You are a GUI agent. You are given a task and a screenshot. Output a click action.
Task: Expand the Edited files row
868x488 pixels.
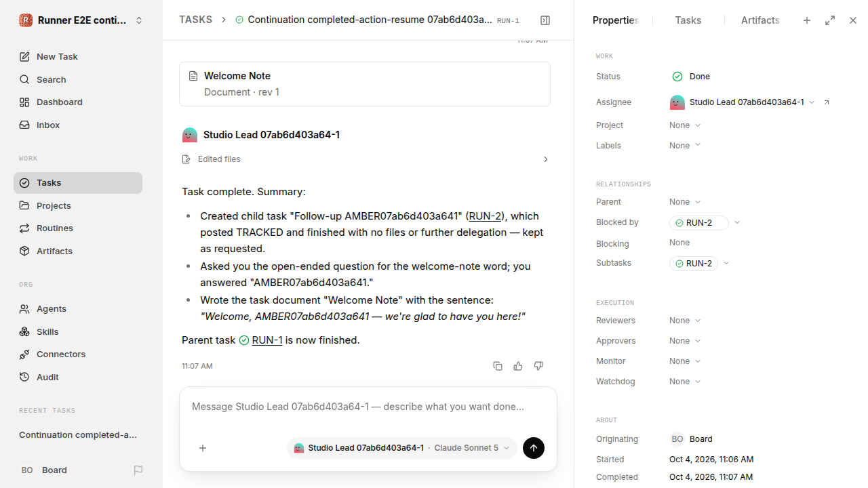(366, 159)
